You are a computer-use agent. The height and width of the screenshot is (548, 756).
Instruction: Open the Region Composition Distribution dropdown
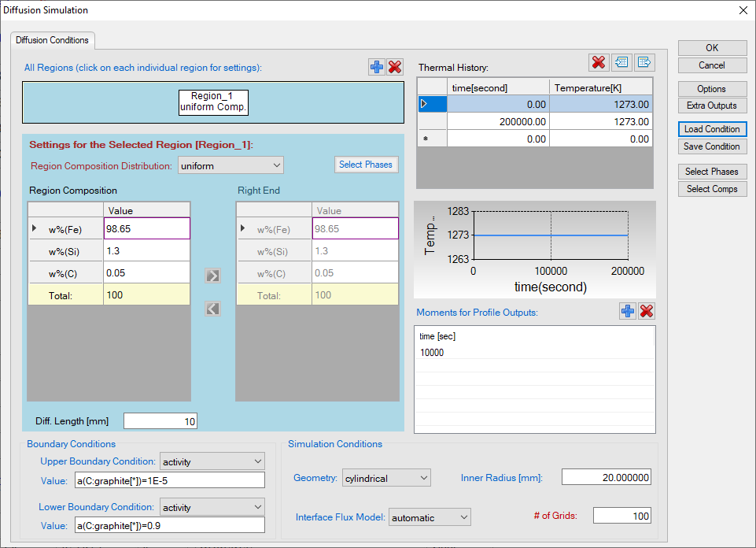[x=230, y=165]
